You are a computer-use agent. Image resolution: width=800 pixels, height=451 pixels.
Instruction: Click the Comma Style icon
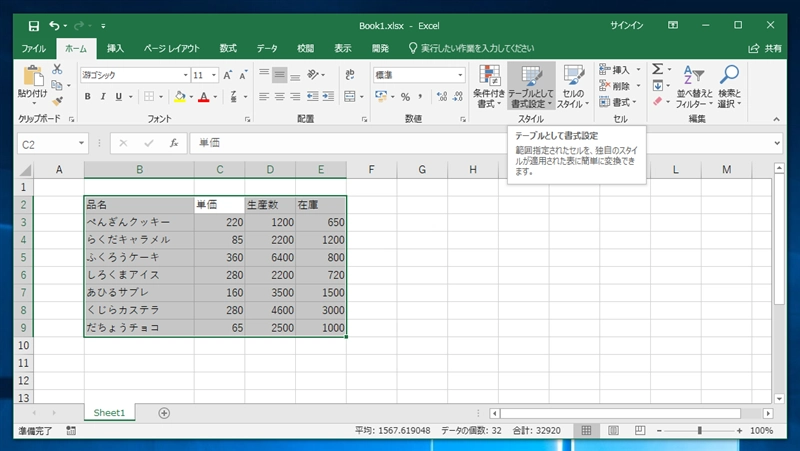point(420,96)
